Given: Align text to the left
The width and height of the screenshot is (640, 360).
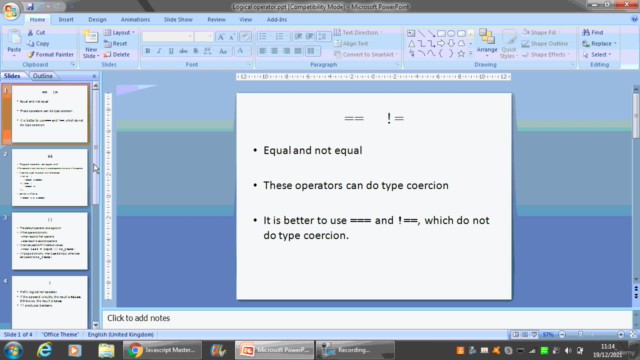Looking at the screenshot, I should coord(263,51).
